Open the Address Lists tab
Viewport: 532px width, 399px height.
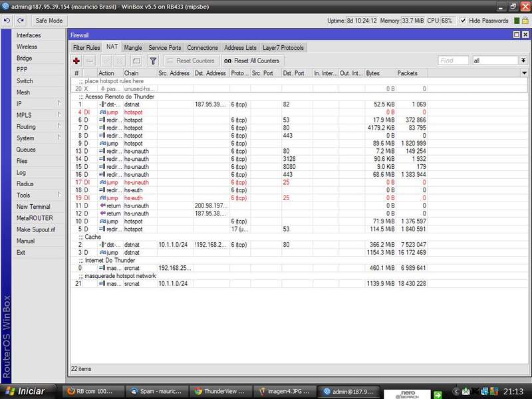pyautogui.click(x=240, y=48)
